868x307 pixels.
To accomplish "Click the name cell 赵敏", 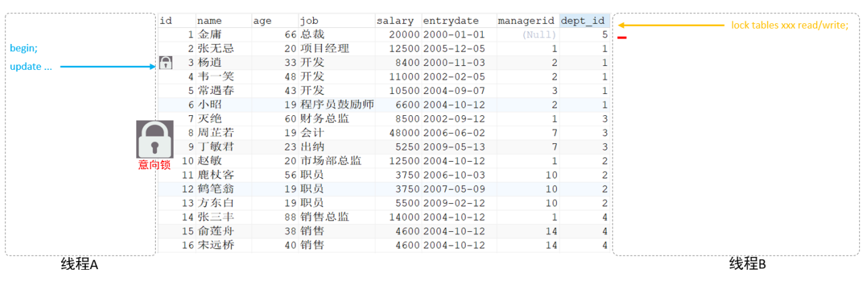I will (209, 160).
